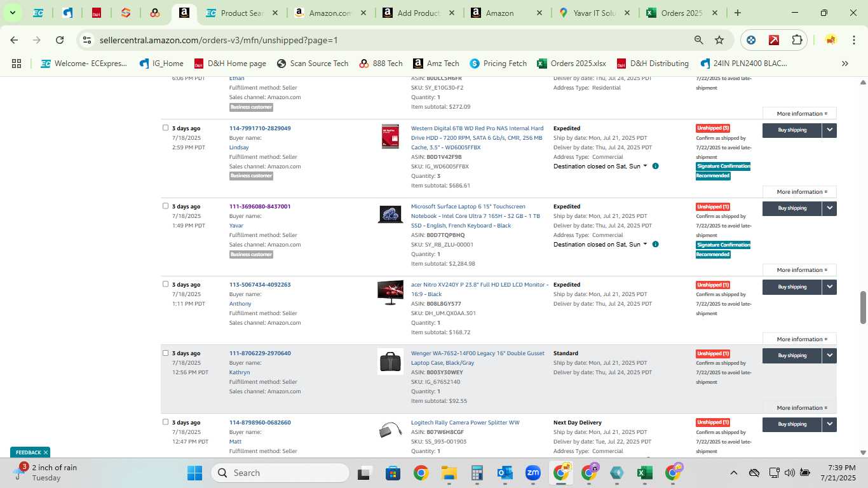
Task: Click the Wenger laptop case thumbnail
Action: coord(390,362)
